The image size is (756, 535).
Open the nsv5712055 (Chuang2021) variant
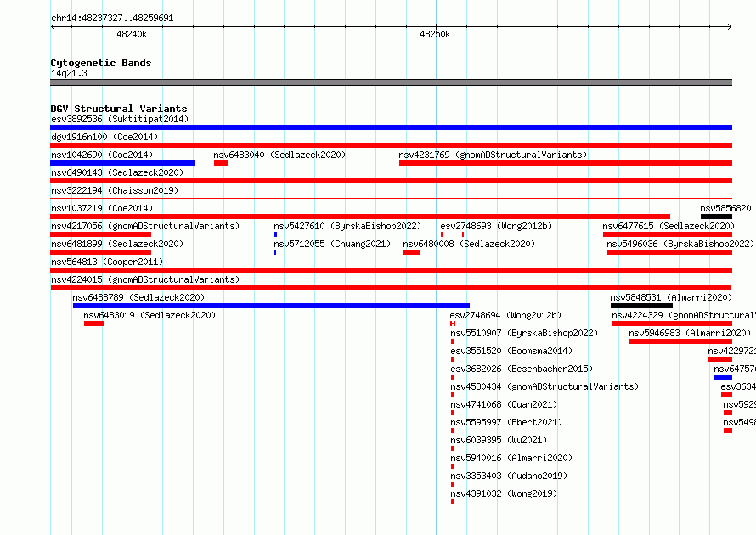click(x=332, y=244)
